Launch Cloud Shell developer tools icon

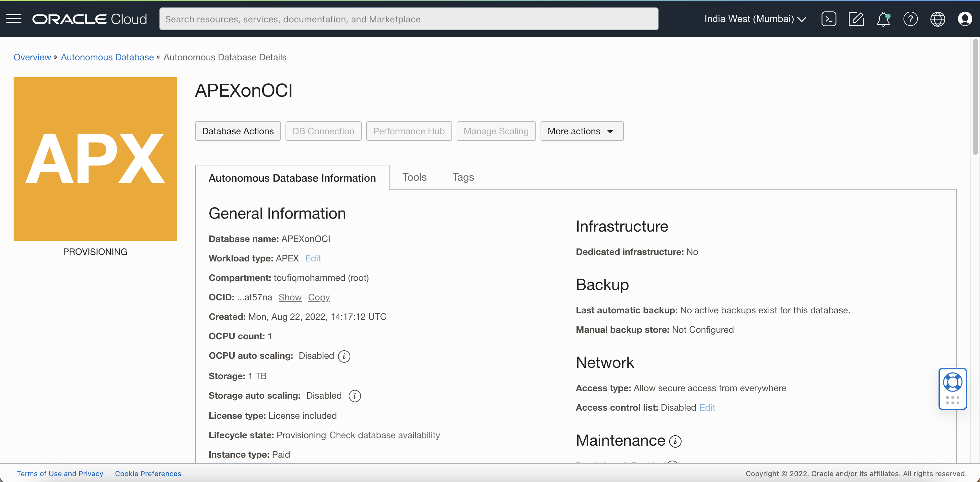coord(828,19)
